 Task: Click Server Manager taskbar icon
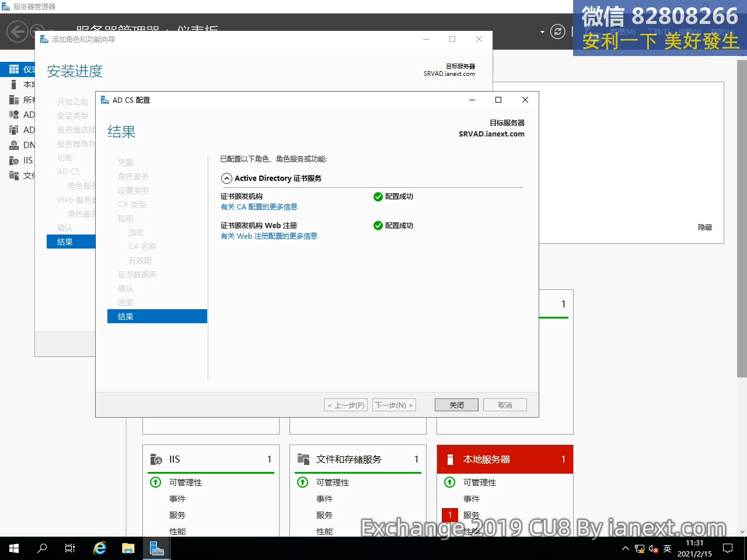(x=157, y=548)
